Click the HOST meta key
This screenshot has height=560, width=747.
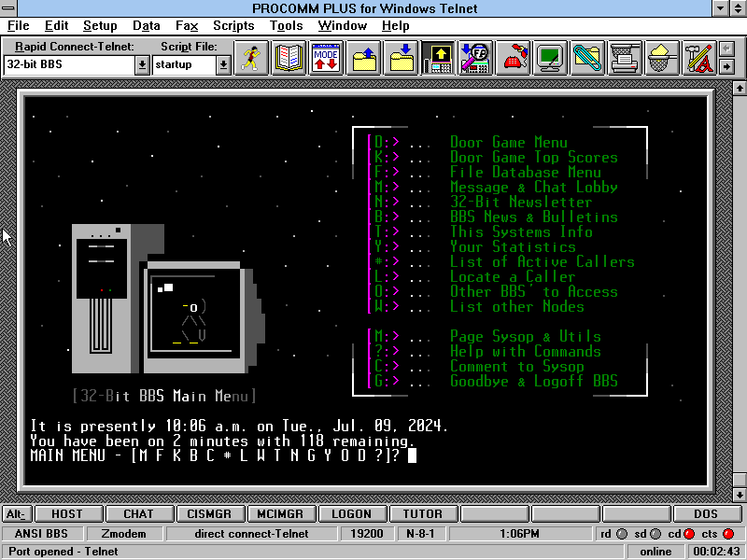coord(69,514)
